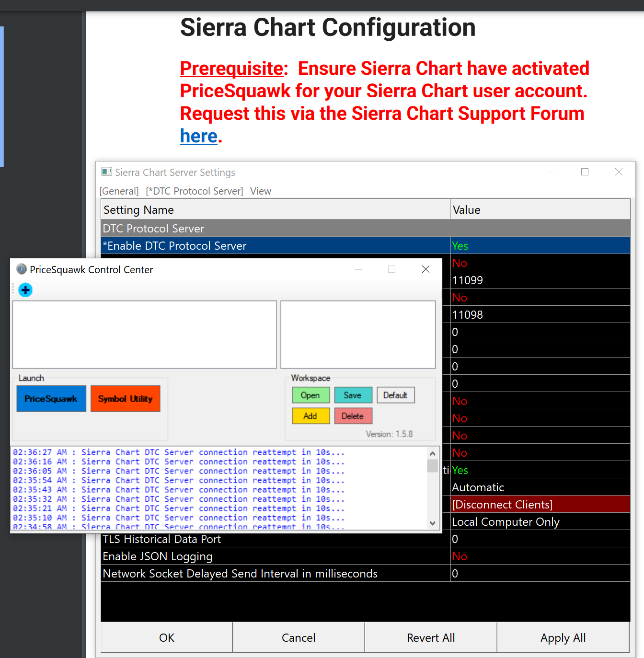Click the [Disconnect Clients] value cell
The image size is (644, 658).
point(540,504)
